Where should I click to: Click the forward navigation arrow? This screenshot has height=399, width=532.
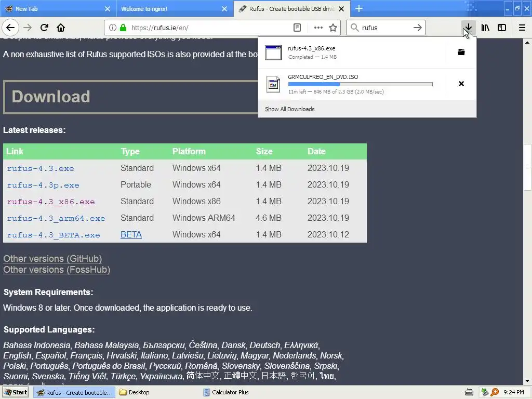(x=28, y=28)
